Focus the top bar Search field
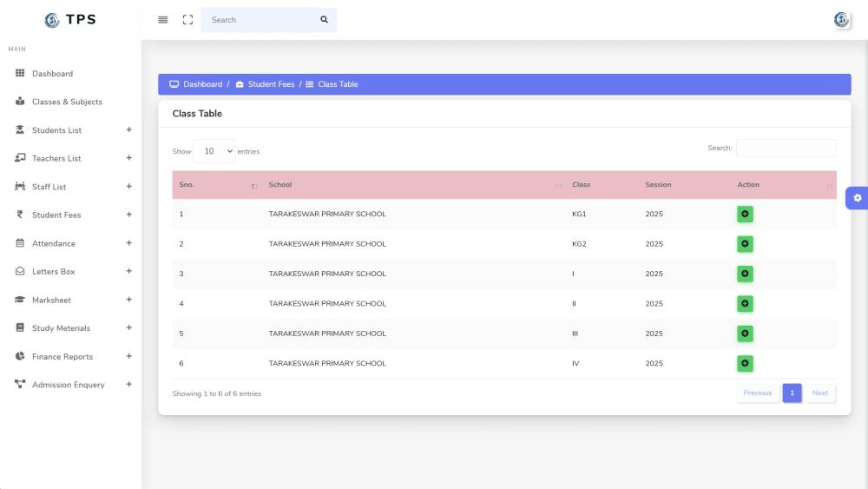 point(257,20)
